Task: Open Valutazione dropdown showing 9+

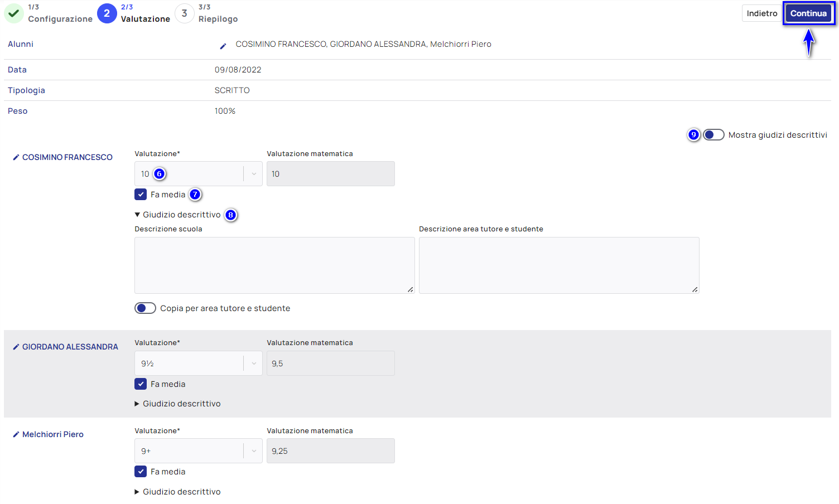Action: point(198,451)
